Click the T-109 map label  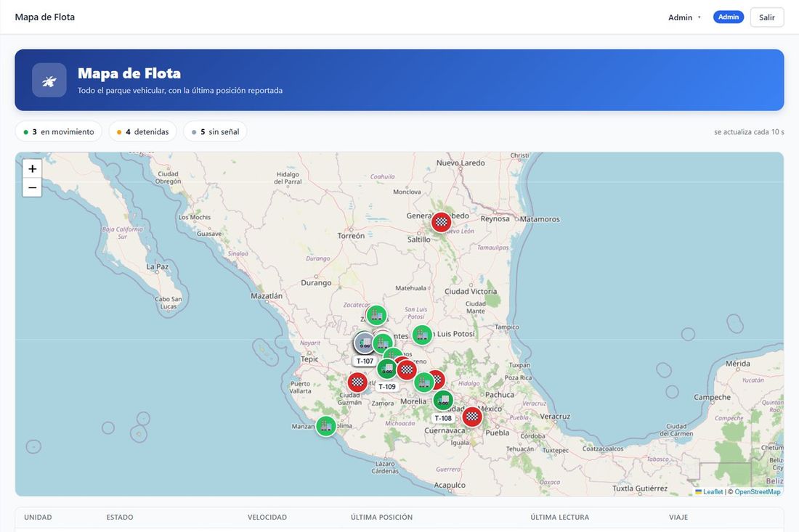tap(386, 386)
